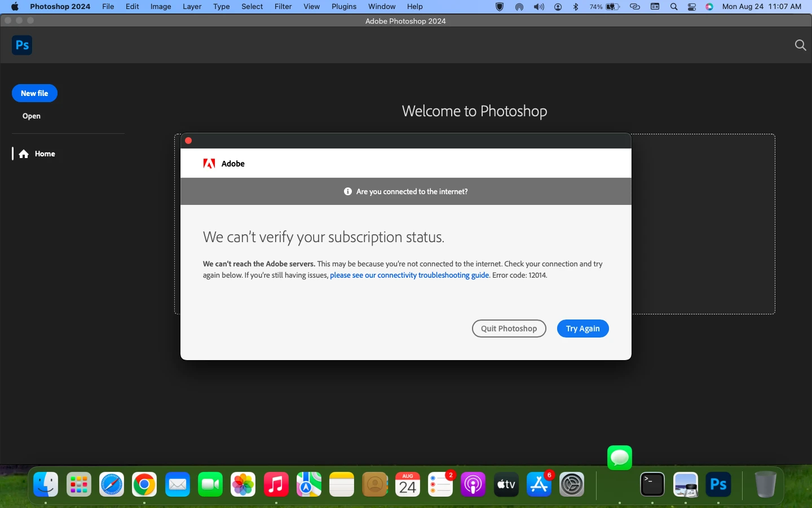Open search with the magnifier in Photoshop's header
812x508 pixels.
point(800,45)
